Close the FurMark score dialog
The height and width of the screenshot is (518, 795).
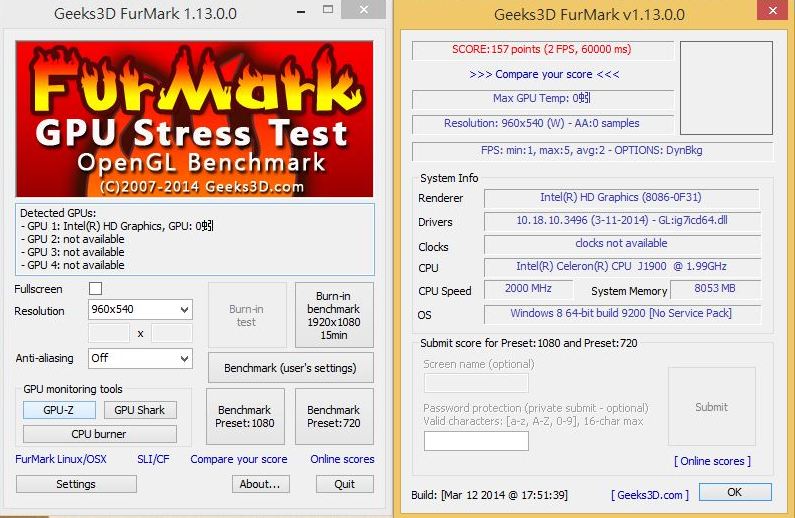(x=772, y=10)
